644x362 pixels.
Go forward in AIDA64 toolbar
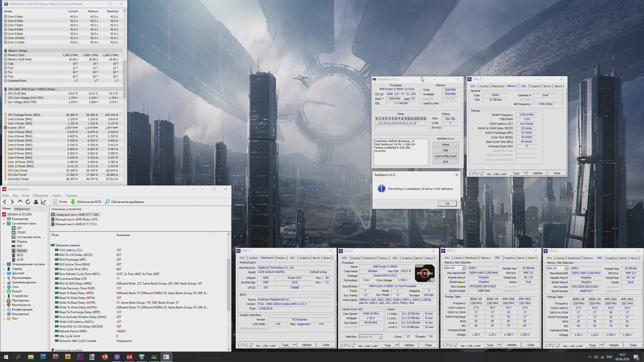(x=12, y=202)
